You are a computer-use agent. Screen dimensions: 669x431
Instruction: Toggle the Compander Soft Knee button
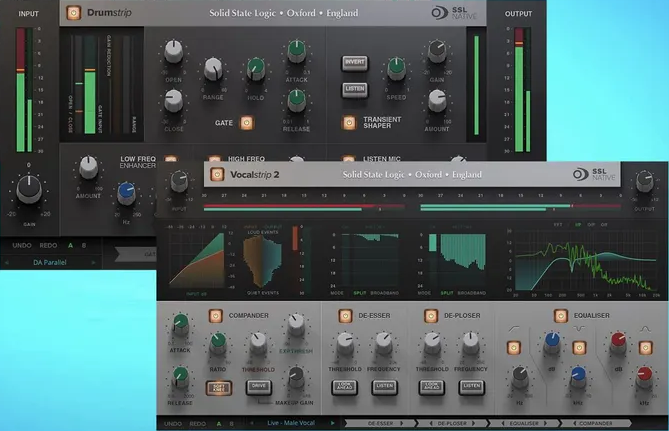(x=219, y=386)
